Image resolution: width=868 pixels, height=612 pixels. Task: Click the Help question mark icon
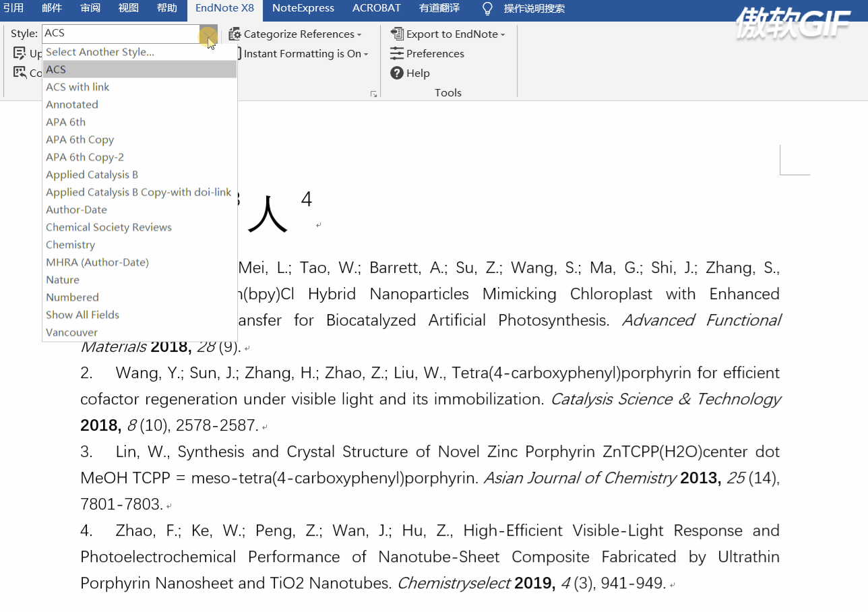tap(397, 73)
